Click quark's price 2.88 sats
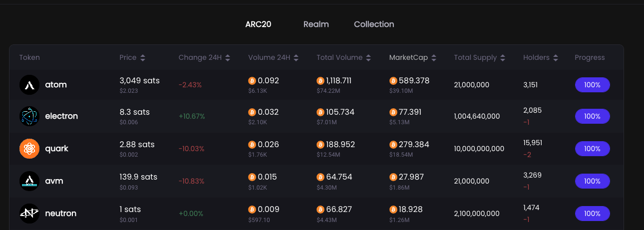 coord(137,145)
